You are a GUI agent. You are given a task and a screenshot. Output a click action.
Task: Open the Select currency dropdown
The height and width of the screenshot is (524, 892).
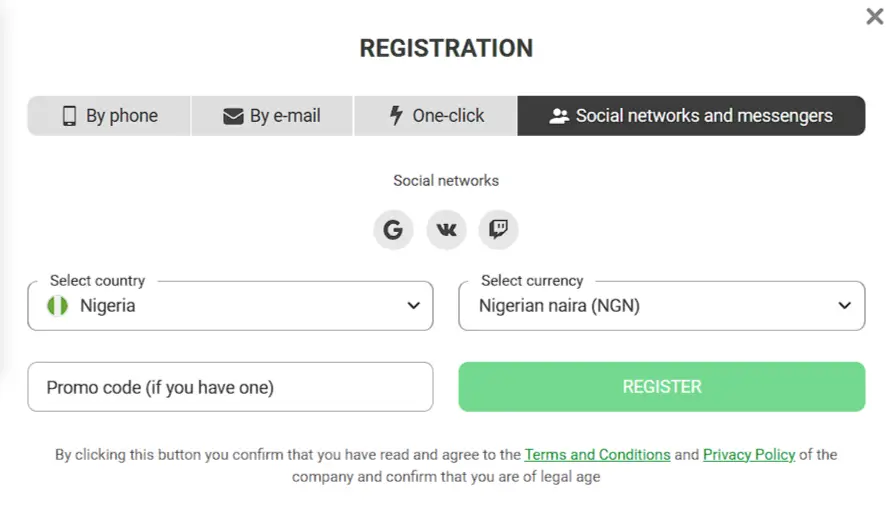pos(660,306)
